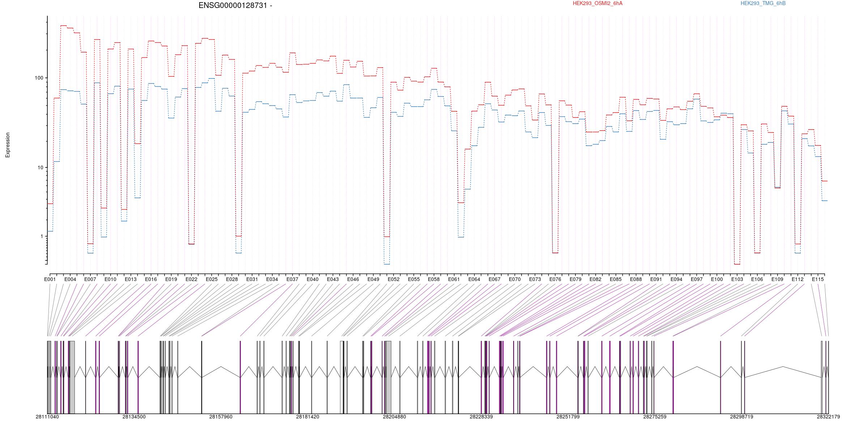Click exon label E043
Screen dimensions: 868x434
pos(333,279)
